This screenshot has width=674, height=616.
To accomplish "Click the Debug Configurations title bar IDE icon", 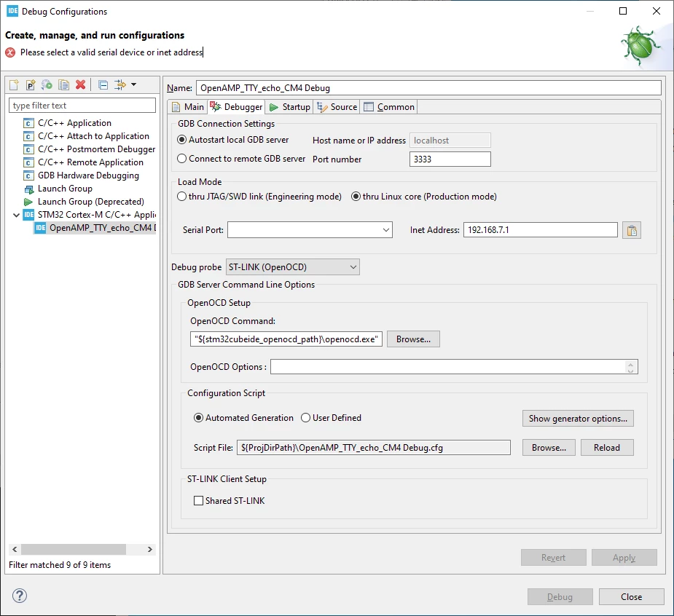I will (x=12, y=11).
